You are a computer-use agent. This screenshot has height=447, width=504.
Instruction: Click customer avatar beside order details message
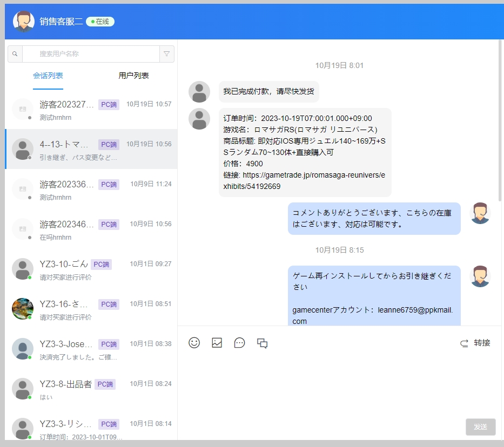tap(199, 119)
